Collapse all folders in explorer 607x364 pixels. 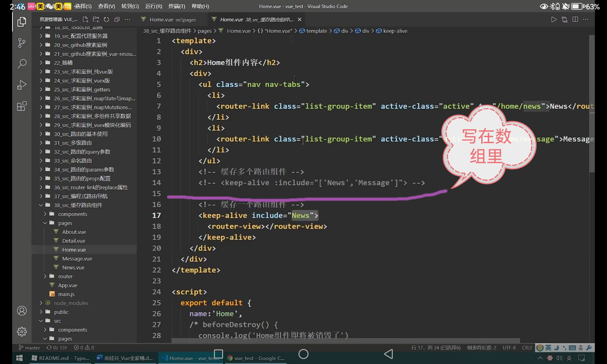(117, 19)
